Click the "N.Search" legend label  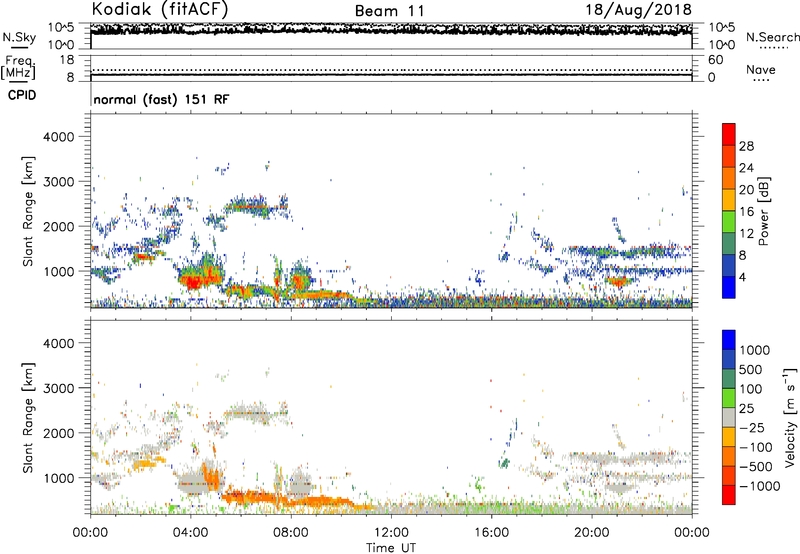tap(772, 37)
